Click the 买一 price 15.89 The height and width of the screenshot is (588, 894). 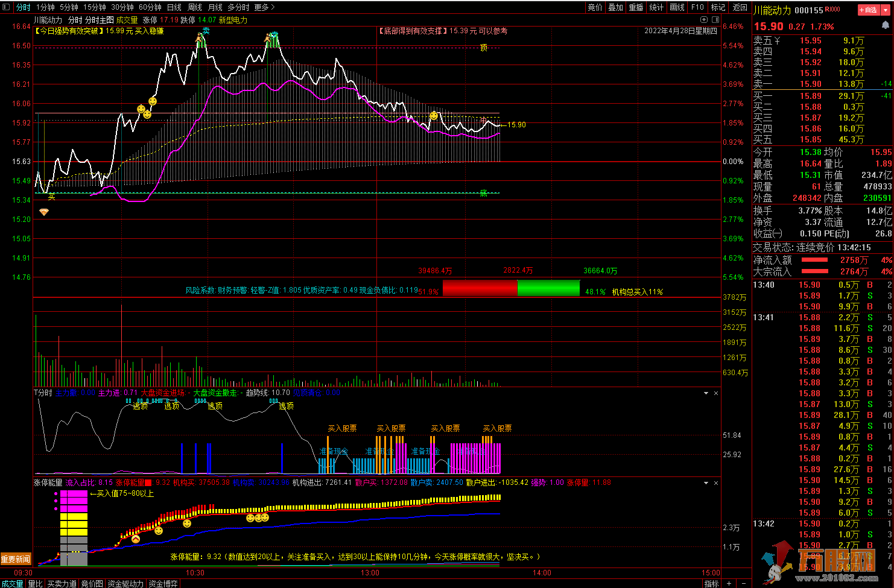pyautogui.click(x=811, y=96)
